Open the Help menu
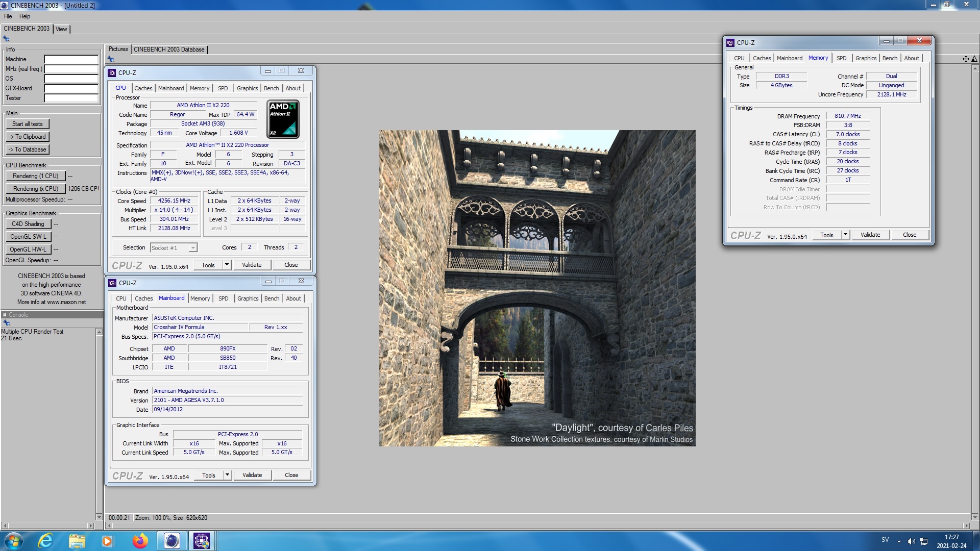Screen dimensions: 980x551 [x=24, y=16]
